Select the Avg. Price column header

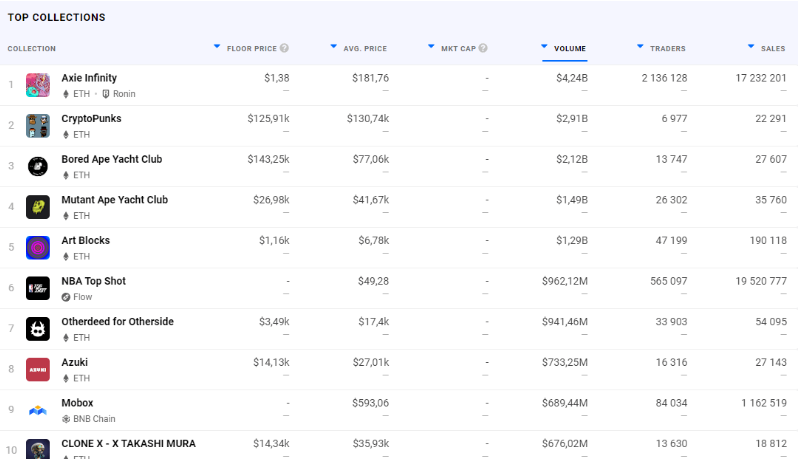coord(365,48)
